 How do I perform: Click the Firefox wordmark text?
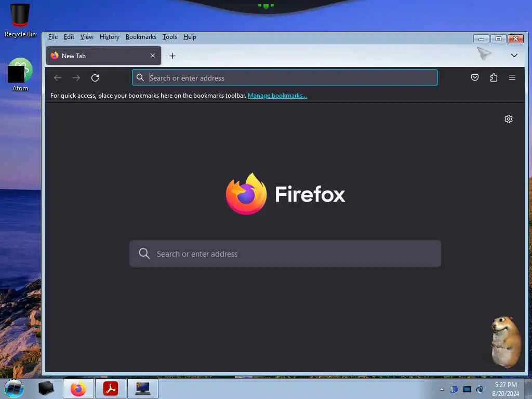(310, 194)
